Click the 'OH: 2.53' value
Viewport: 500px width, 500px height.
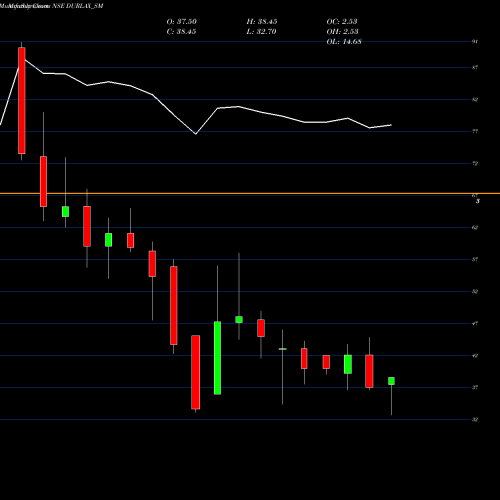pyautogui.click(x=342, y=31)
